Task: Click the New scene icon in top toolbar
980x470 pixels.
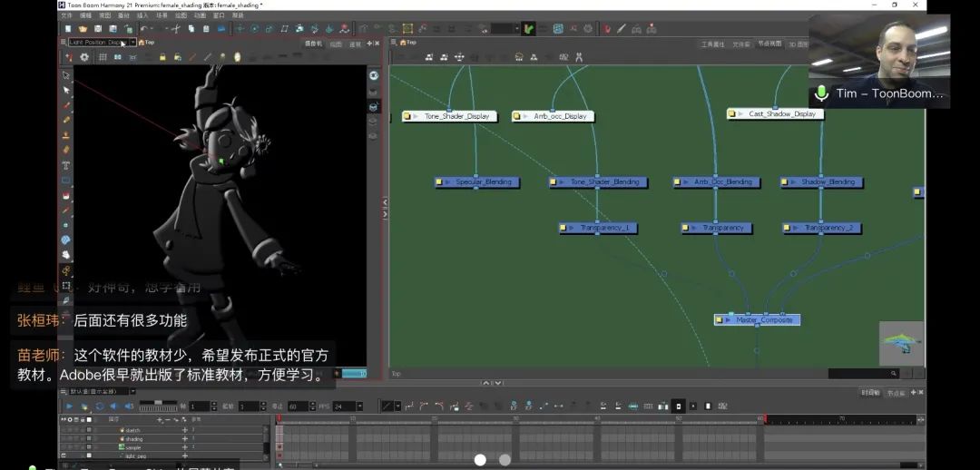Action: [x=68, y=29]
